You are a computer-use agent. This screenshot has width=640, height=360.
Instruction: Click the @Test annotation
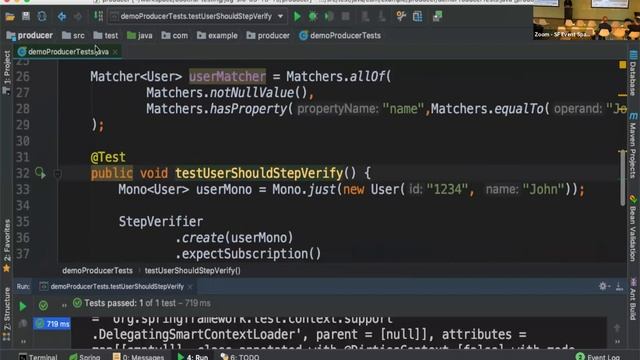point(108,157)
